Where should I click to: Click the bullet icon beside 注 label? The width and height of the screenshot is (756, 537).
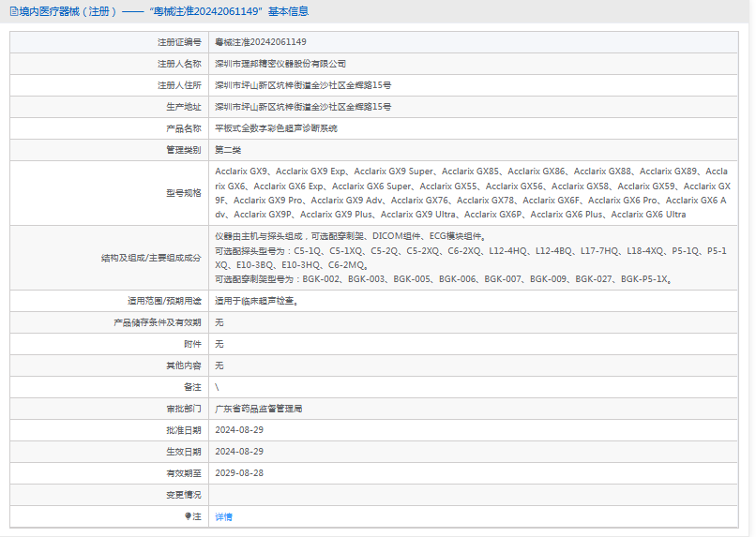click(188, 516)
